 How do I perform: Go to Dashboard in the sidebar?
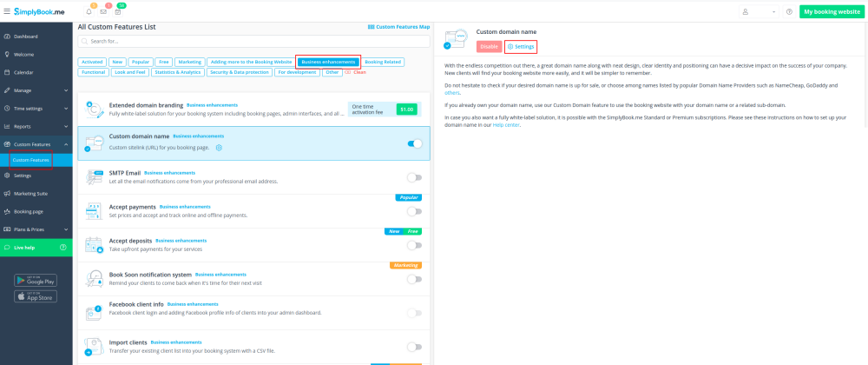(26, 36)
